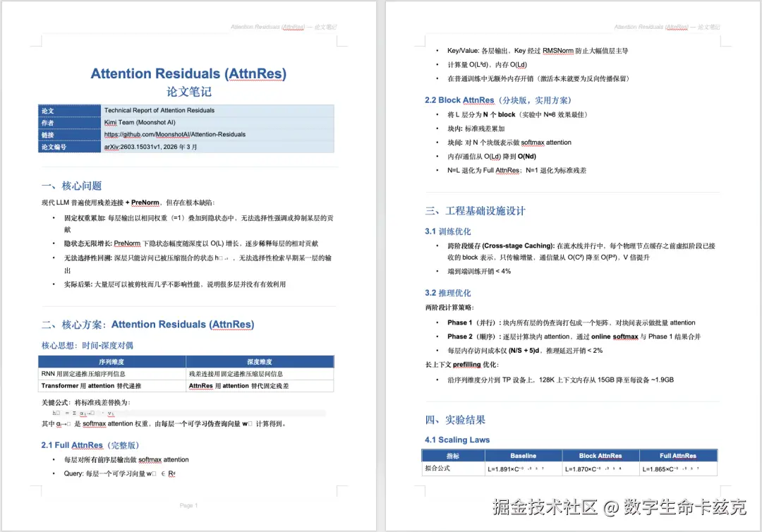762x532 pixels.
Task: Click the table header '深度维度'
Action: click(x=260, y=361)
